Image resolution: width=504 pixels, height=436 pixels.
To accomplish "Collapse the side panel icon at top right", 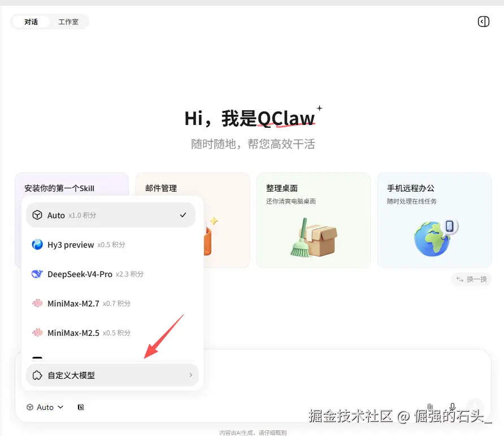I will 483,21.
